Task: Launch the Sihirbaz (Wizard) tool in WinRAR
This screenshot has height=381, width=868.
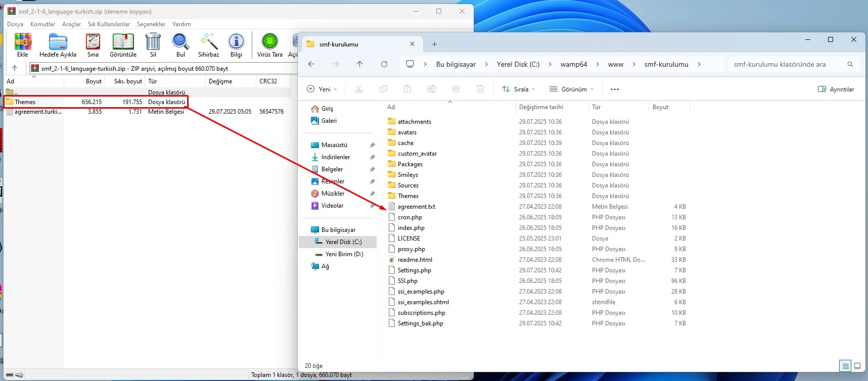Action: (208, 42)
